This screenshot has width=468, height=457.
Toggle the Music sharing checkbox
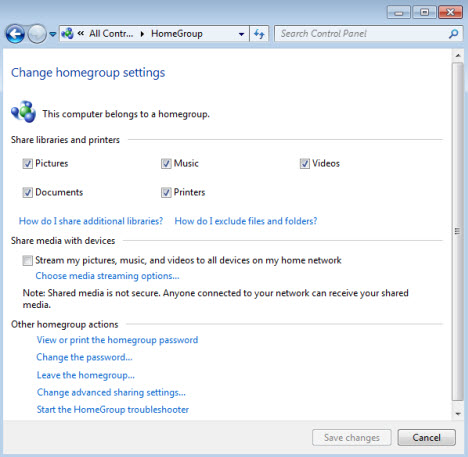166,164
